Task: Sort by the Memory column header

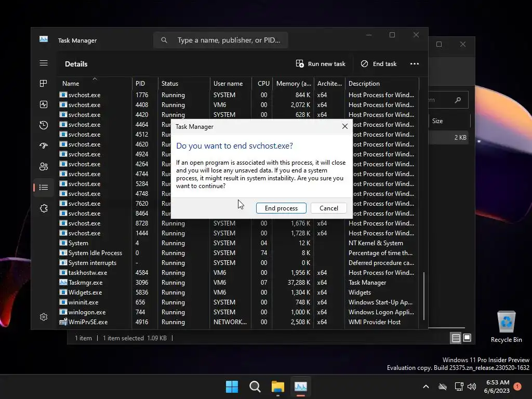Action: pos(294,84)
